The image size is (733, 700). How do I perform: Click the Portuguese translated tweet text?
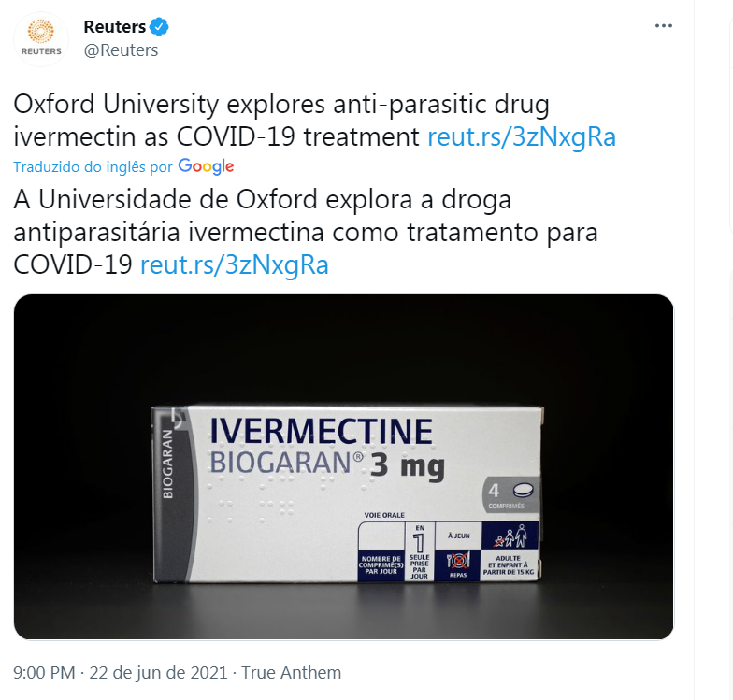pos(306,232)
